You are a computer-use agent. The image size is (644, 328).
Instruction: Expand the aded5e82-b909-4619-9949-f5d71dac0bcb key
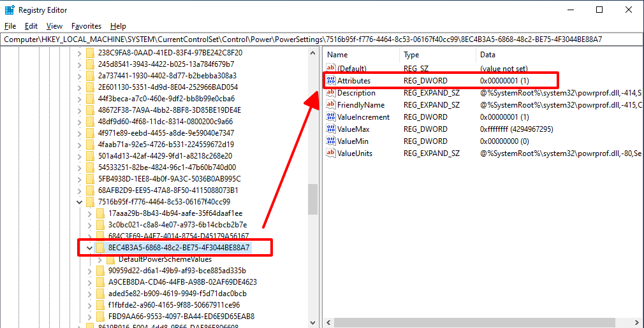[x=90, y=294]
